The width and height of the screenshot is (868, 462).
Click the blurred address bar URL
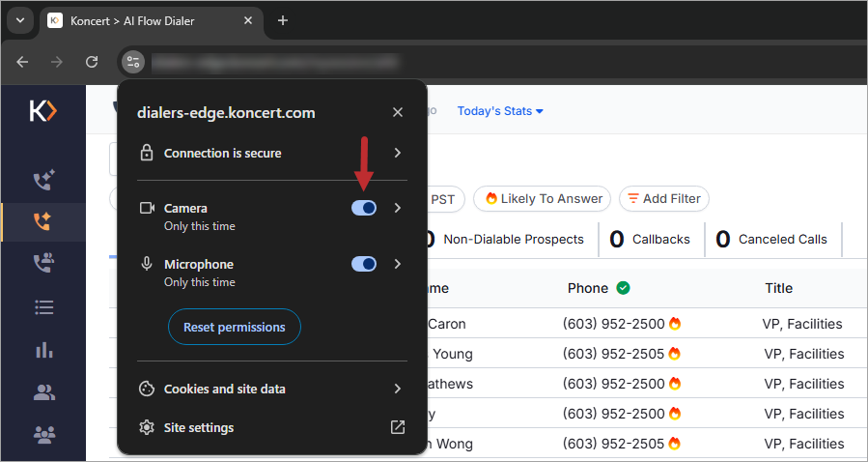(x=275, y=62)
